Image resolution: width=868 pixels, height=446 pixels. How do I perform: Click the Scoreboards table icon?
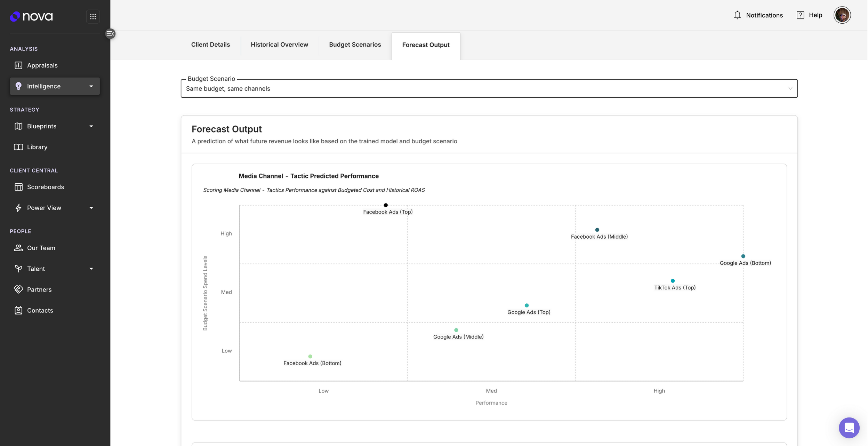(18, 187)
